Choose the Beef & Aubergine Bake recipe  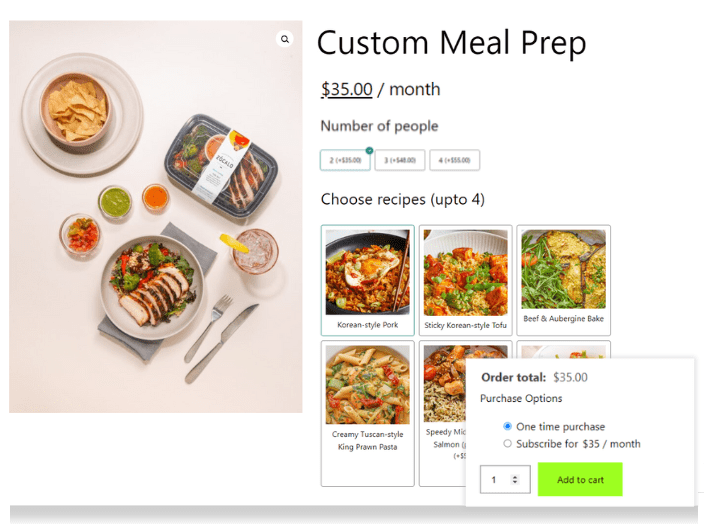[564, 280]
